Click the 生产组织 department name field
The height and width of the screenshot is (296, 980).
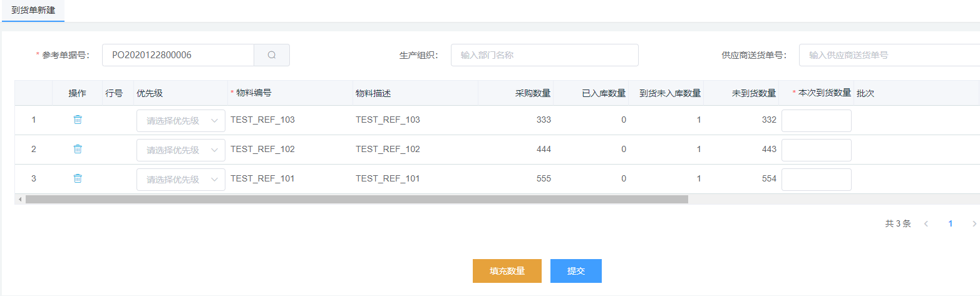544,55
